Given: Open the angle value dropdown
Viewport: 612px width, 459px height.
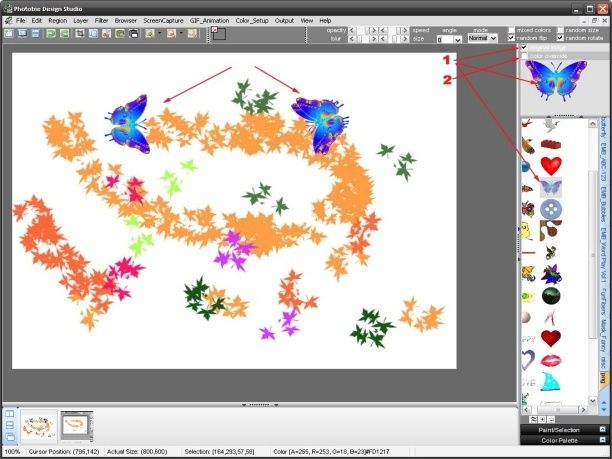Looking at the screenshot, I should click(445, 38).
